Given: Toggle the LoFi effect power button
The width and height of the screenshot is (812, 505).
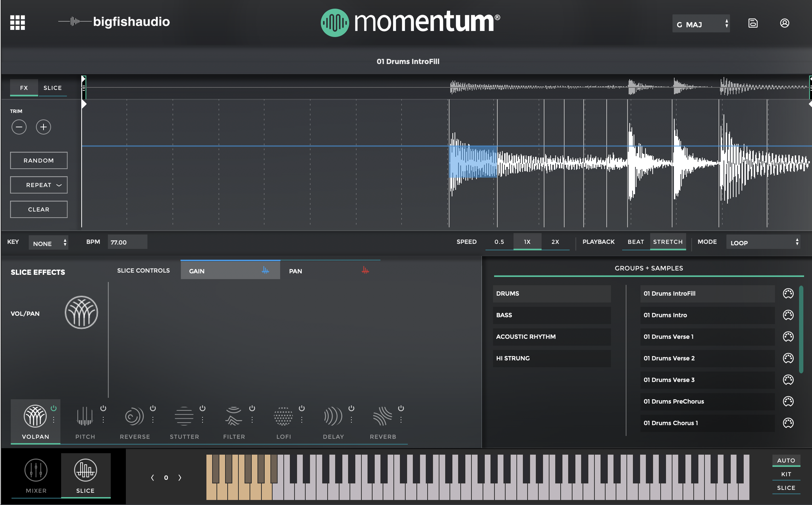Looking at the screenshot, I should 302,408.
